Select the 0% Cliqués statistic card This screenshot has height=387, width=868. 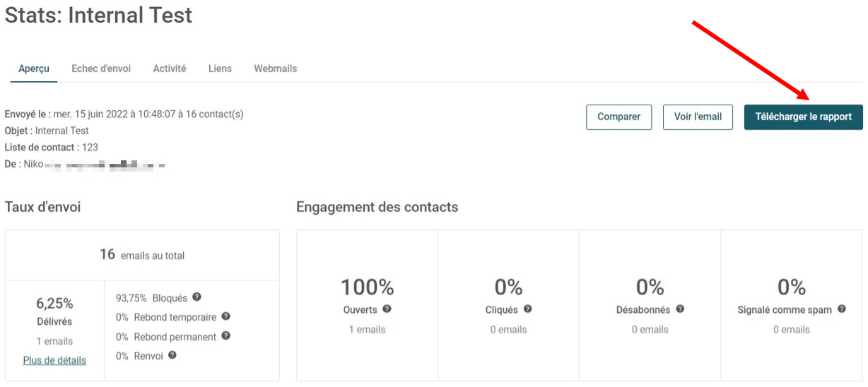point(509,305)
